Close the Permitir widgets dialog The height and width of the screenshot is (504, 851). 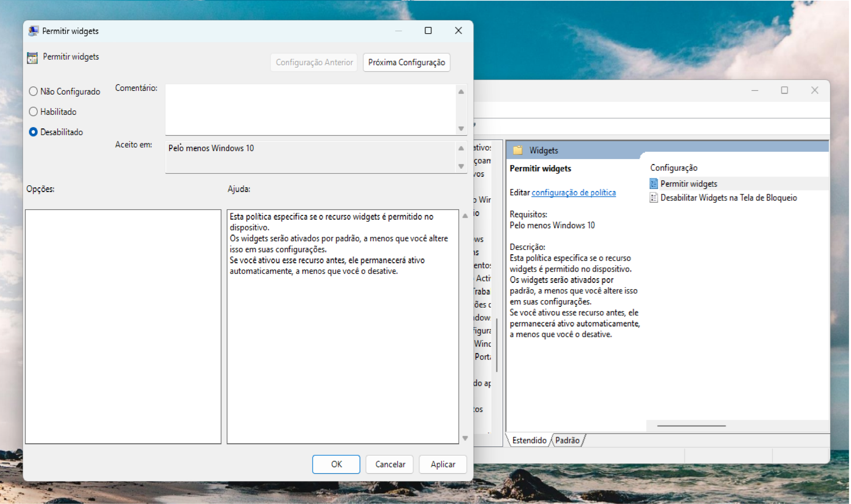(x=458, y=31)
